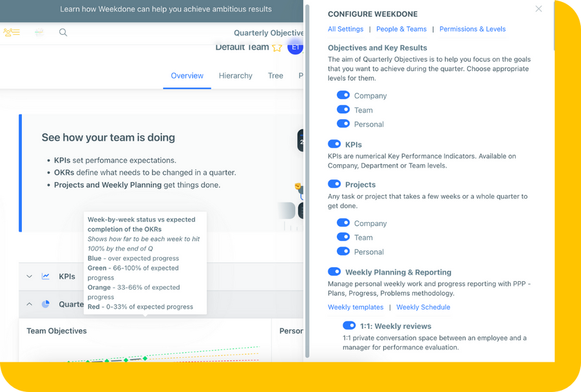
Task: Click the KPIs line chart icon
Action: tap(46, 276)
